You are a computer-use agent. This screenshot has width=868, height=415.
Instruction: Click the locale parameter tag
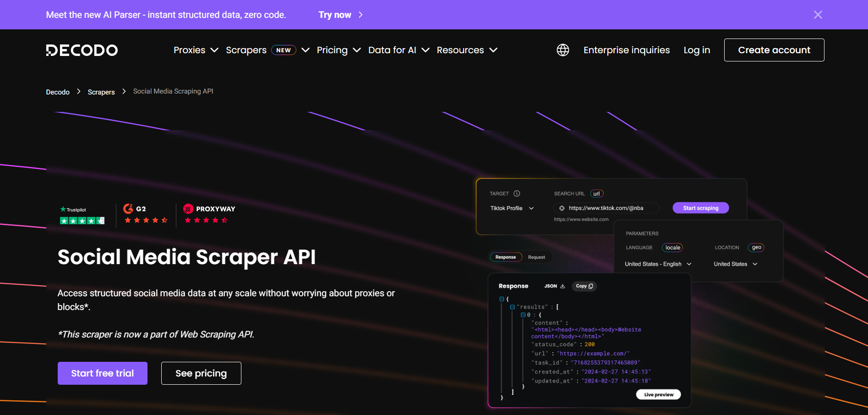coord(672,248)
